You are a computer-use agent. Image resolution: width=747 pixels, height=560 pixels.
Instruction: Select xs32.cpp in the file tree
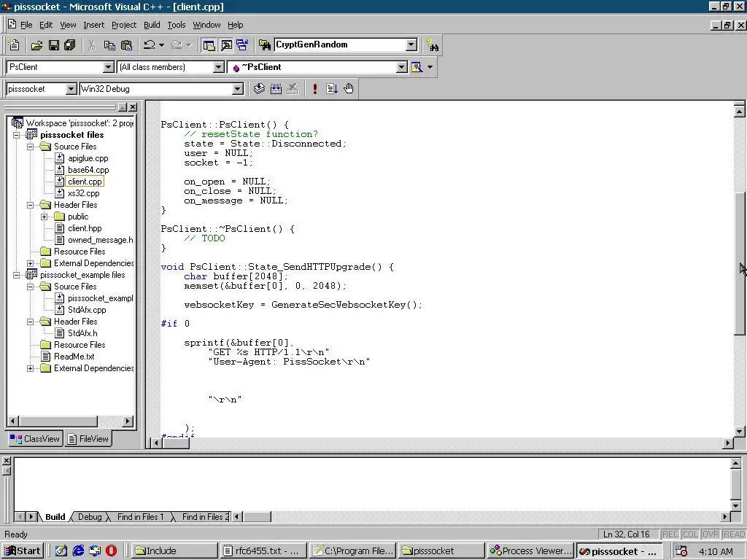coord(84,193)
